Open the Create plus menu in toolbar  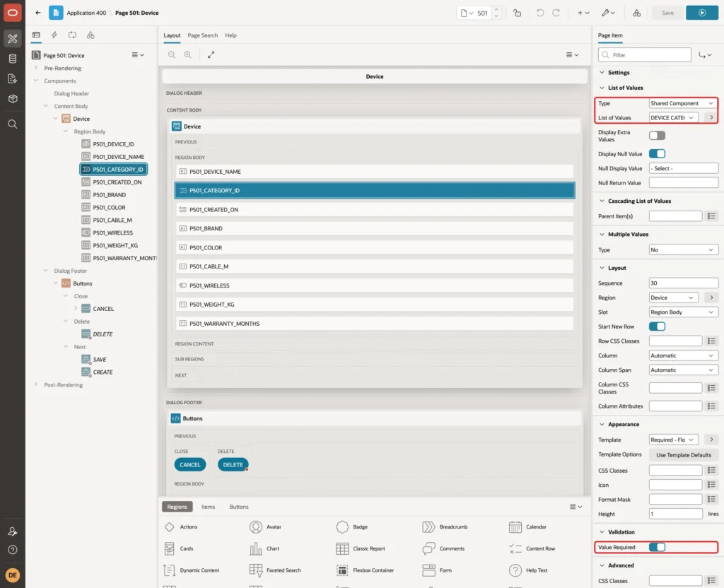pos(583,13)
